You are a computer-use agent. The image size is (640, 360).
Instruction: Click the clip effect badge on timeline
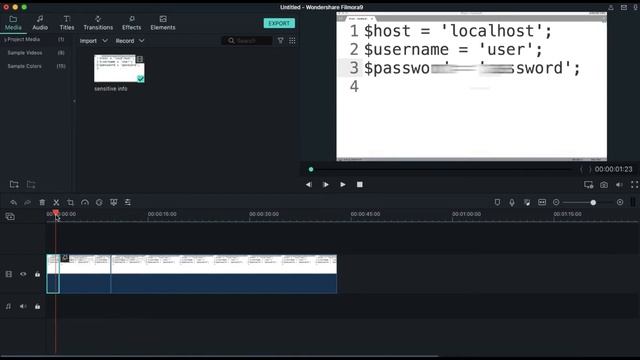64,258
